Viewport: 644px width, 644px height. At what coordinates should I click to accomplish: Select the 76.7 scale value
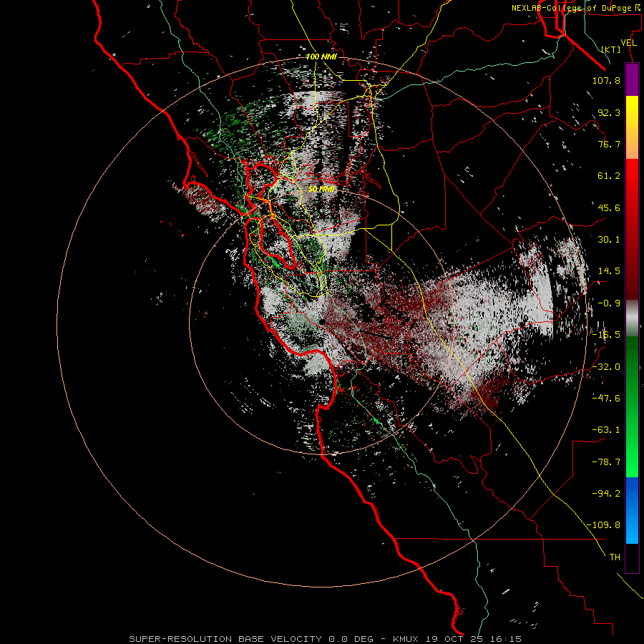coord(609,144)
